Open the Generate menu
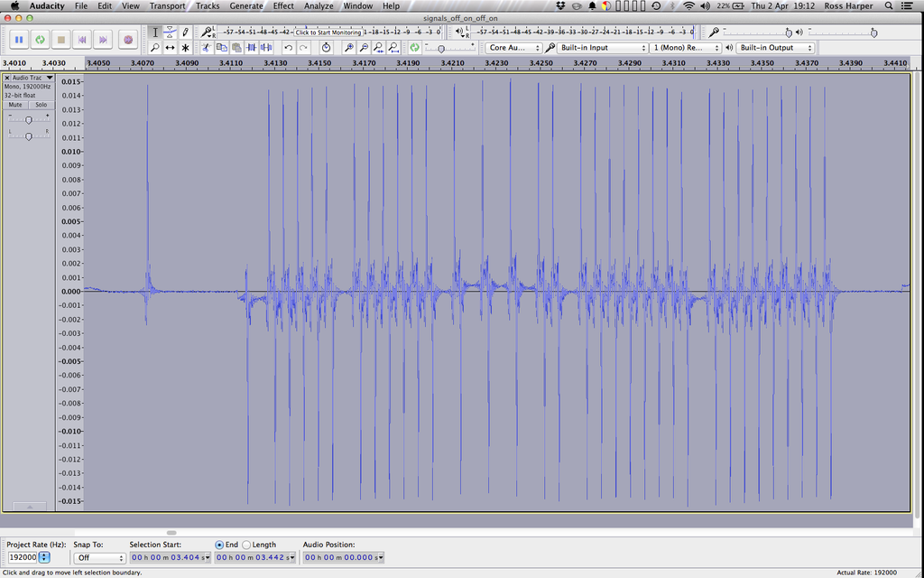This screenshot has width=924, height=578. pyautogui.click(x=245, y=6)
